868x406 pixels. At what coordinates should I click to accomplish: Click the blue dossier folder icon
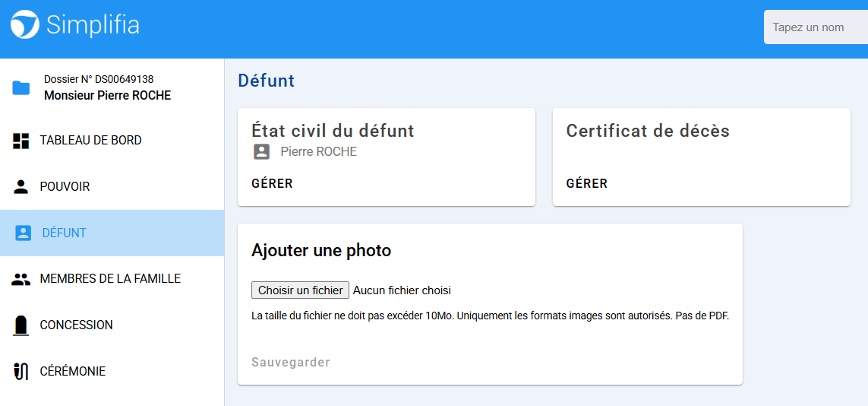[x=21, y=88]
